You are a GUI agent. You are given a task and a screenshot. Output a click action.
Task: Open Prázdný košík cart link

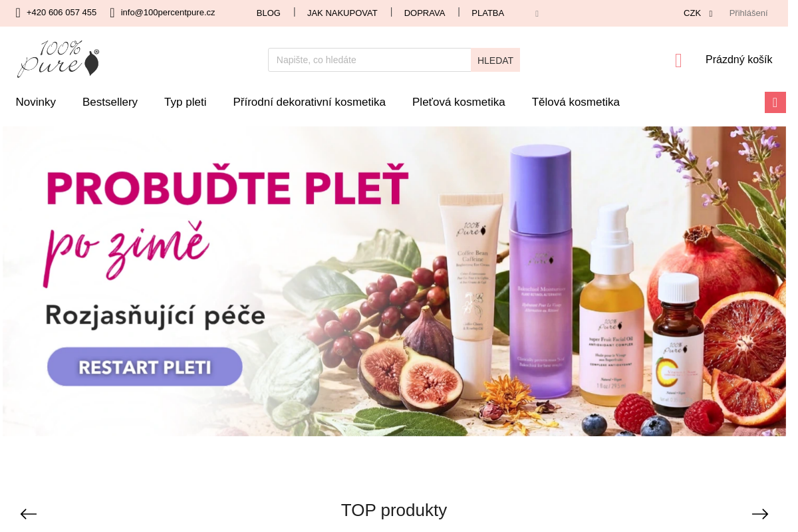(x=739, y=60)
